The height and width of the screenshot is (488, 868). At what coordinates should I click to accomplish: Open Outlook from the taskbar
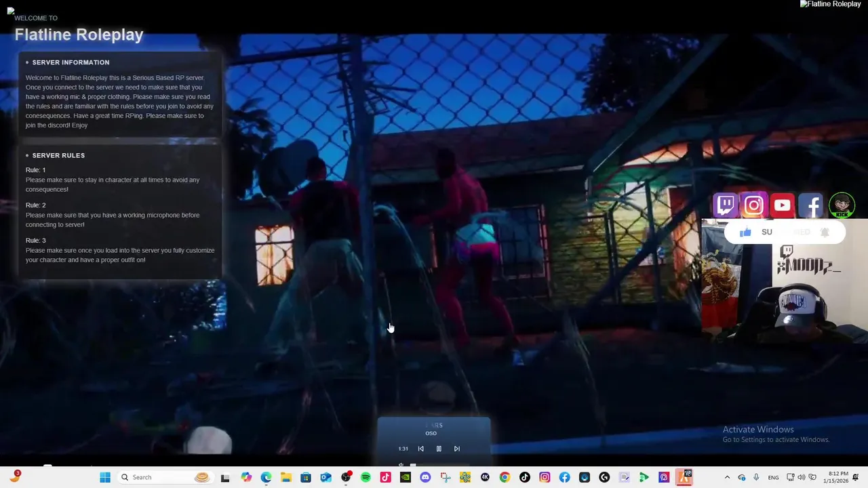325,477
